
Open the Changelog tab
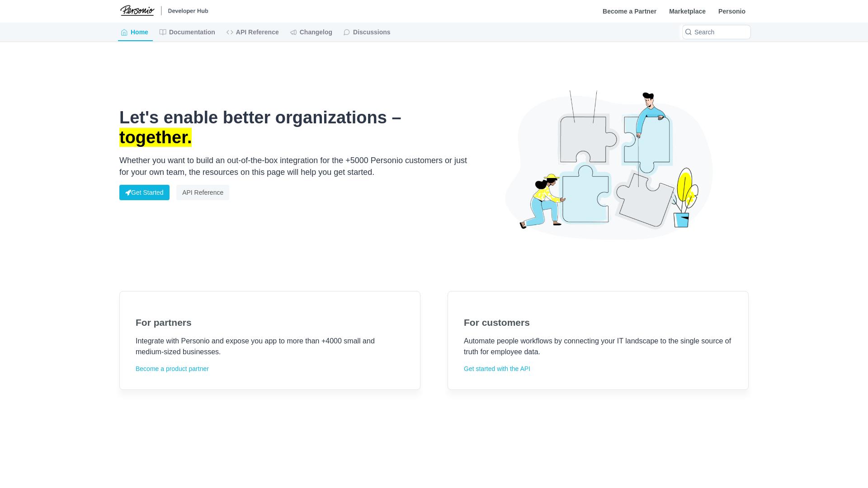click(x=311, y=32)
